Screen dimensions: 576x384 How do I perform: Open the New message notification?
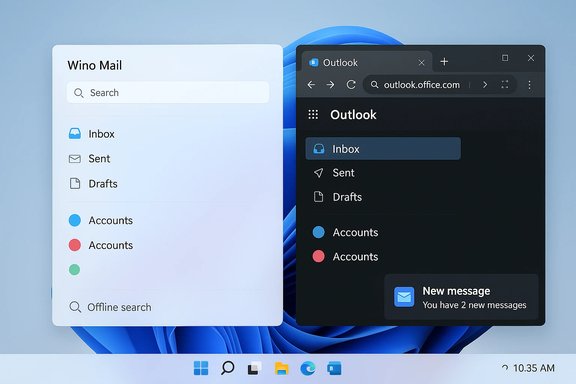click(461, 297)
